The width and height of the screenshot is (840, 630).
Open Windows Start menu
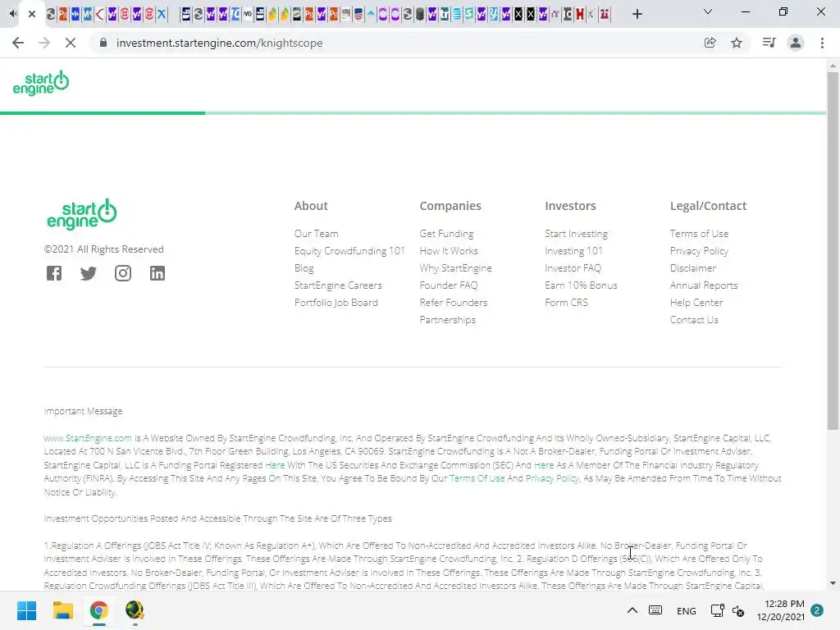(x=26, y=610)
